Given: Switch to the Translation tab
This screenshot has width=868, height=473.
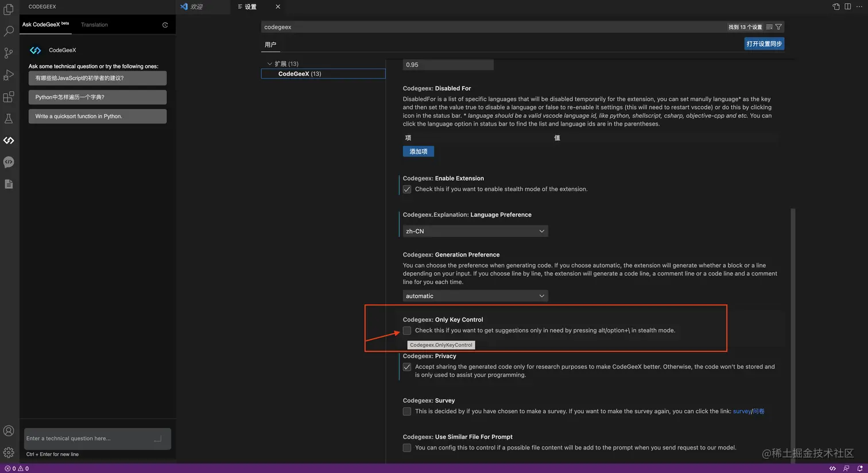Looking at the screenshot, I should point(94,25).
